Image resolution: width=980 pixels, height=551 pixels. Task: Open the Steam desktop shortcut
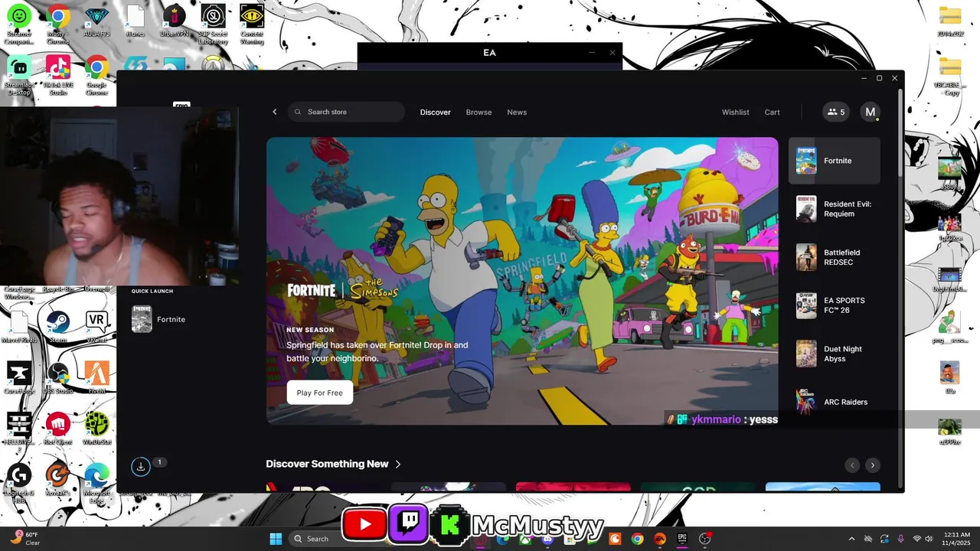pos(58,327)
